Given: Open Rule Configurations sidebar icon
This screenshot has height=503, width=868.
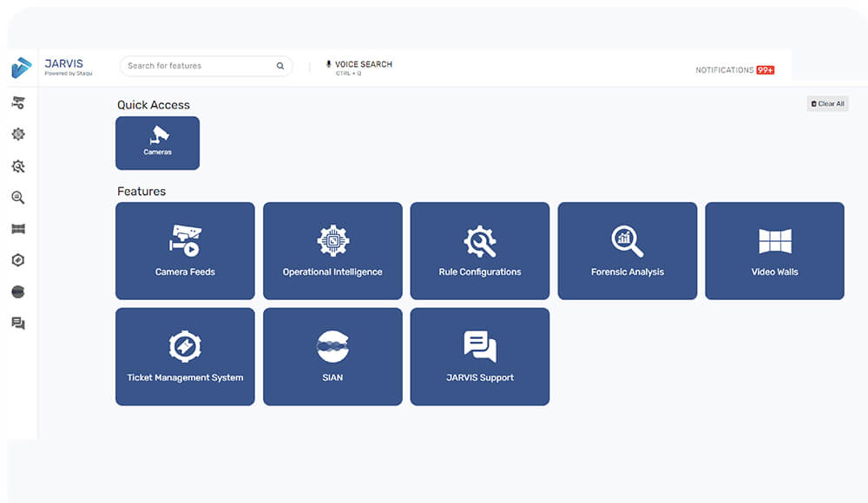Looking at the screenshot, I should pyautogui.click(x=18, y=166).
